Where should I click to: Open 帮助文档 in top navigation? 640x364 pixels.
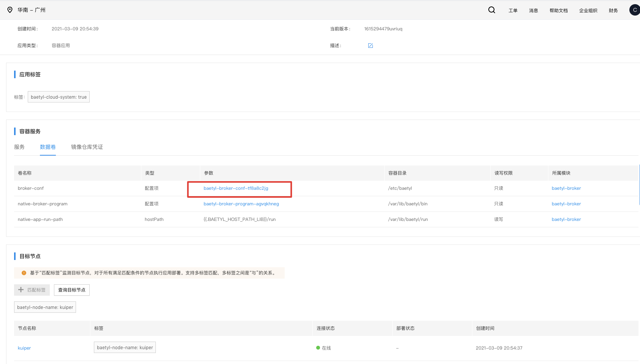pos(559,11)
